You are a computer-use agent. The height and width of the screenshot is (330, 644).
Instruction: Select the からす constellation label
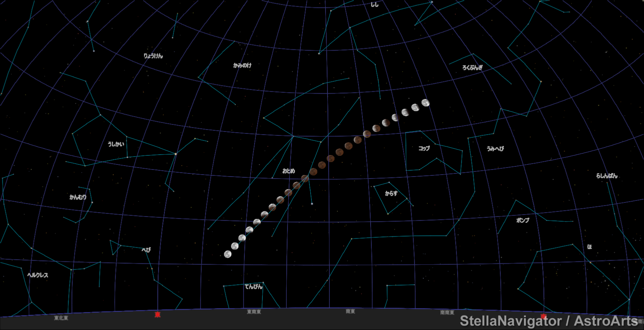pyautogui.click(x=391, y=193)
